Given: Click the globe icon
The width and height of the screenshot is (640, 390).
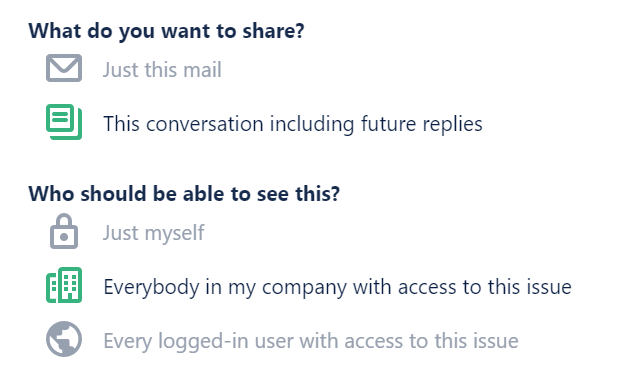Looking at the screenshot, I should point(64,339).
